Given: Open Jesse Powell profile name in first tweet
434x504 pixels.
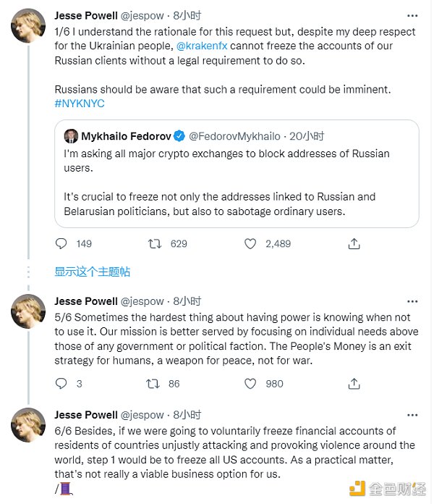Looking at the screenshot, I should pyautogui.click(x=86, y=15).
